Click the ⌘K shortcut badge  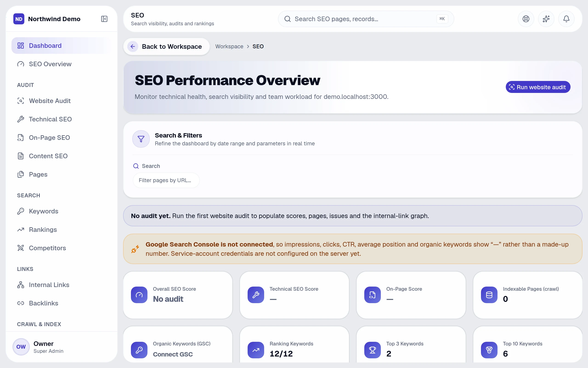coord(442,19)
